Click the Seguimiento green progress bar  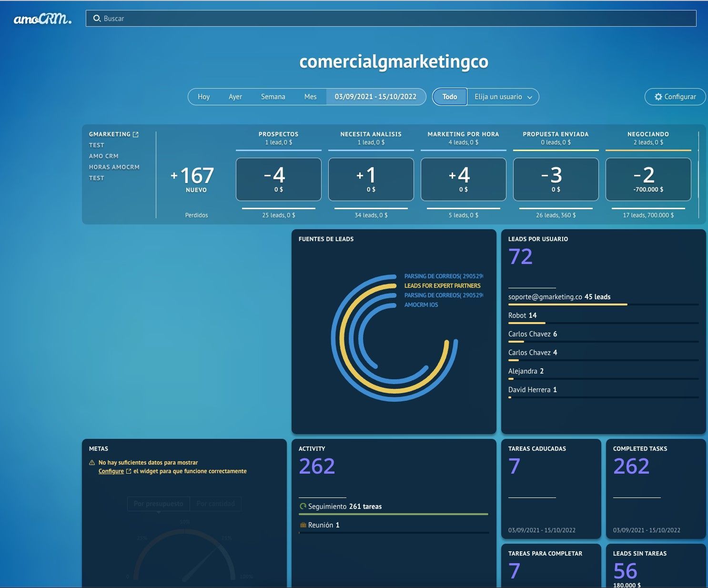(394, 514)
